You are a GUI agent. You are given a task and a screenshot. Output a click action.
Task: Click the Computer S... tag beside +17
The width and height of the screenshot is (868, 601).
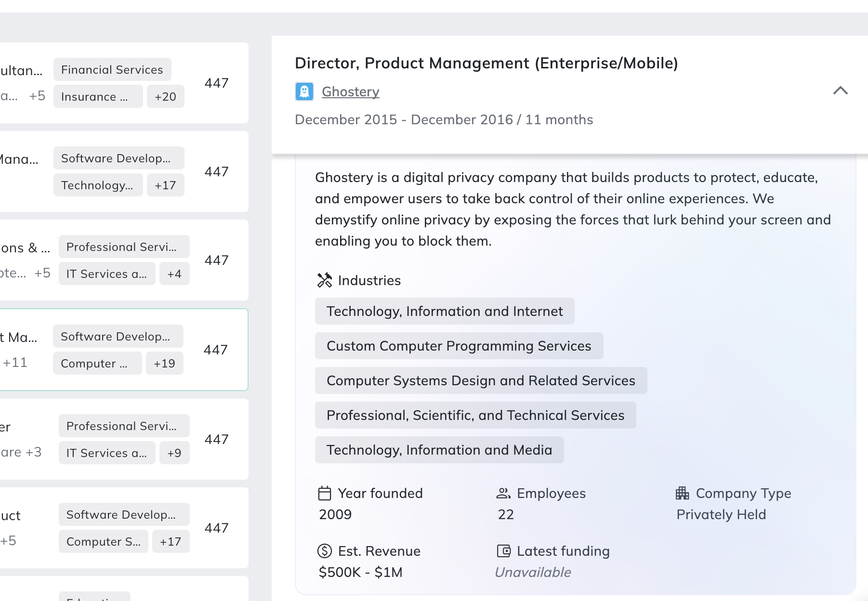coord(104,541)
